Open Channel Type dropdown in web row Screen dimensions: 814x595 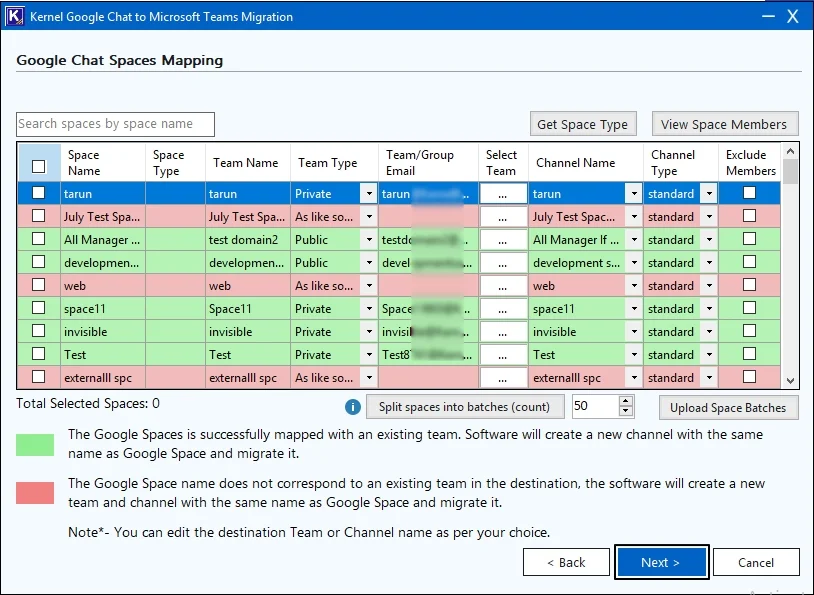pos(709,286)
